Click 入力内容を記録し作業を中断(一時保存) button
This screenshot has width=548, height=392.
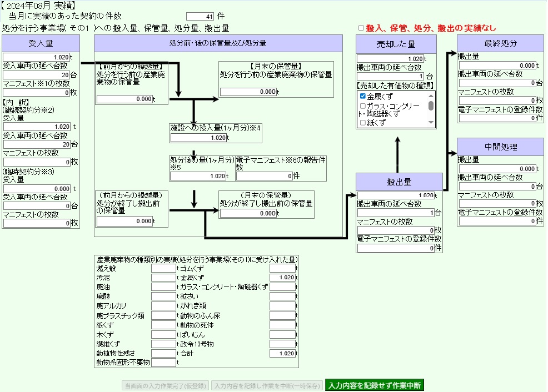267,386
